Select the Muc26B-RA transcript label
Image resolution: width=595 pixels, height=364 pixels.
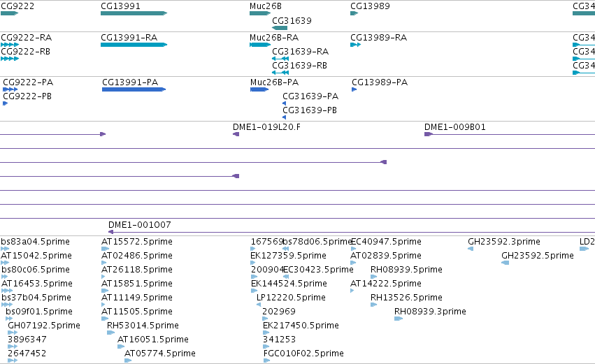pos(274,38)
